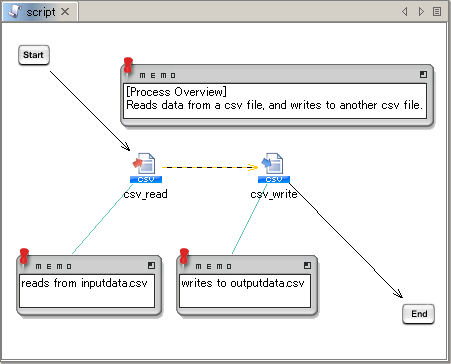The width and height of the screenshot is (451, 364).
Task: Edit the Process Overview memo text
Action: click(275, 101)
